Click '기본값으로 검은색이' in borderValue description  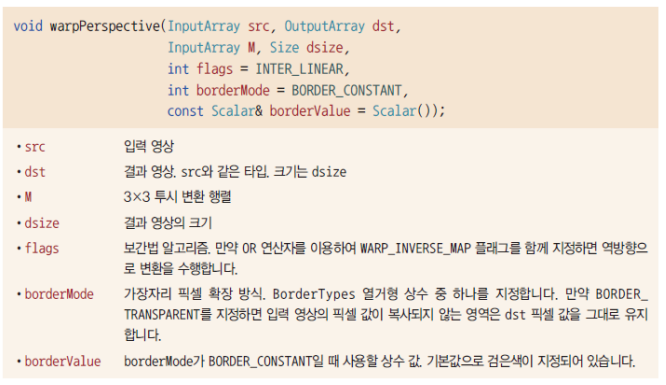(480, 361)
